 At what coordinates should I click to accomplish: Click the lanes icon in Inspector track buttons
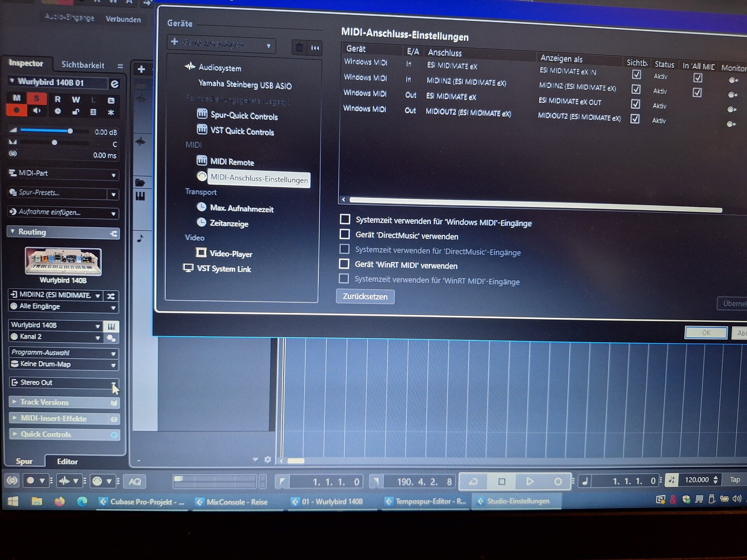coord(93,112)
